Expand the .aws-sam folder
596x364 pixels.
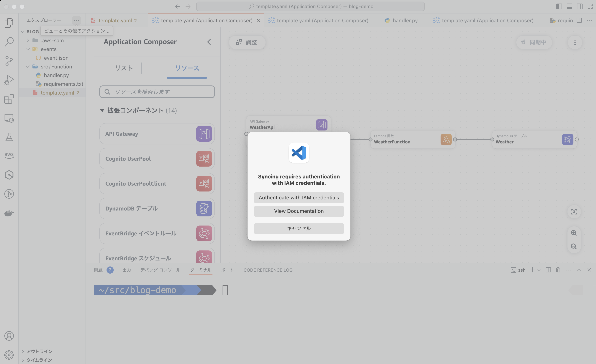28,40
